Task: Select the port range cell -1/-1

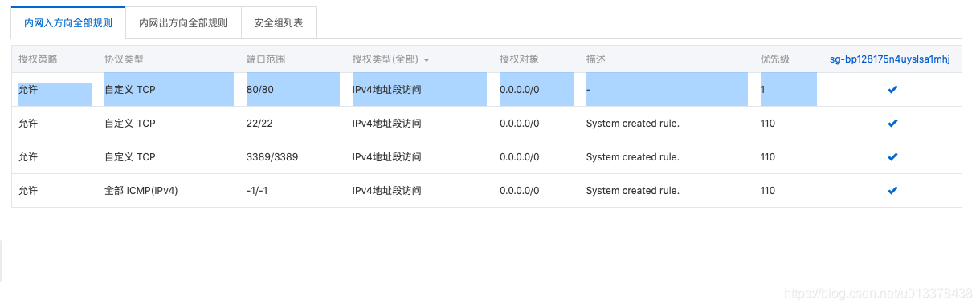Action: point(258,191)
